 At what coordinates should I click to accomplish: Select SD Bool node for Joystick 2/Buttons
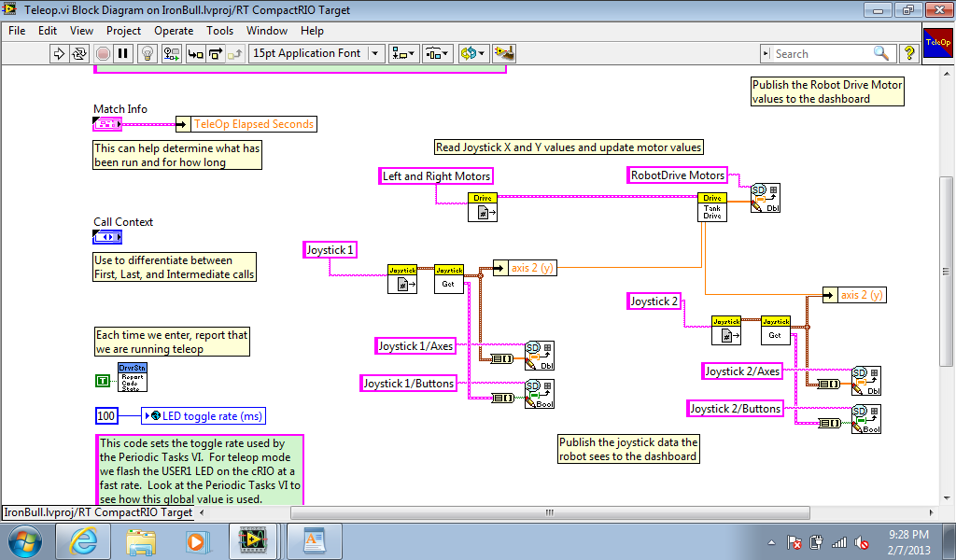point(866,419)
